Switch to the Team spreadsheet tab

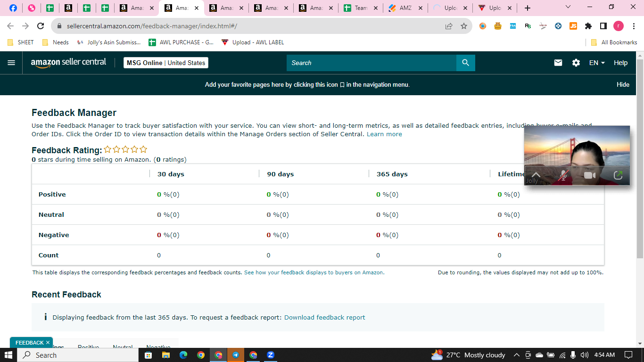[361, 8]
